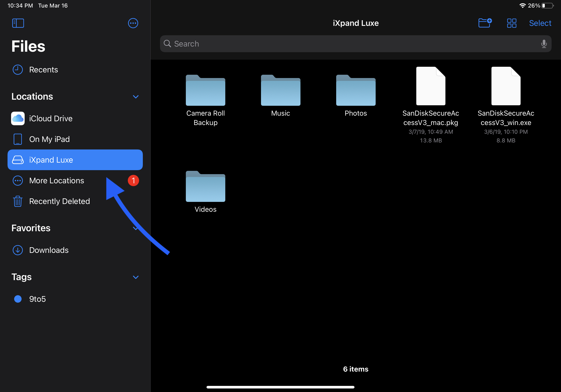Open the sidebar ellipsis options menu
This screenshot has height=392, width=561.
tap(133, 23)
